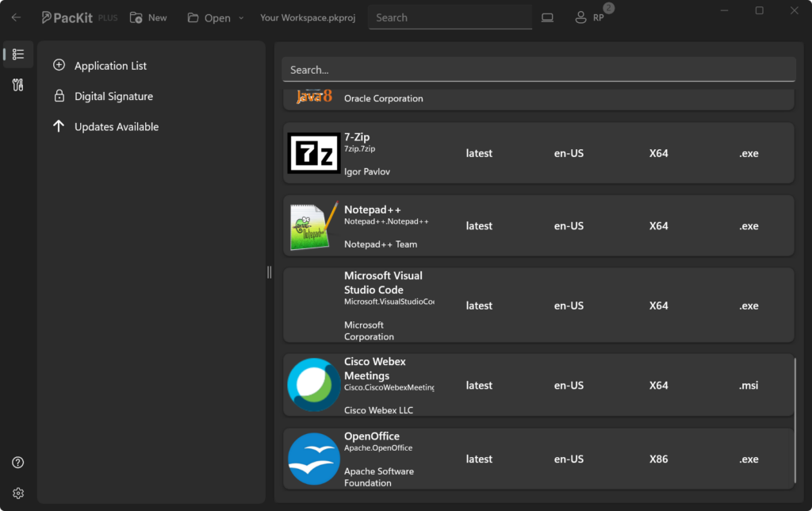812x511 pixels.
Task: Click the 7-Zip application icon
Action: (314, 153)
